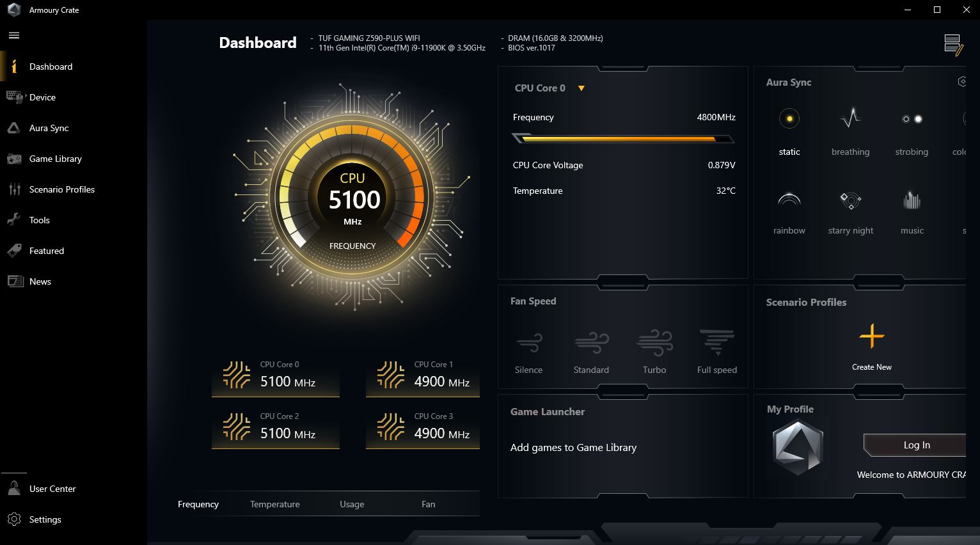Minimize the Armoury Crate window
This screenshot has width=980, height=545.
pos(908,10)
